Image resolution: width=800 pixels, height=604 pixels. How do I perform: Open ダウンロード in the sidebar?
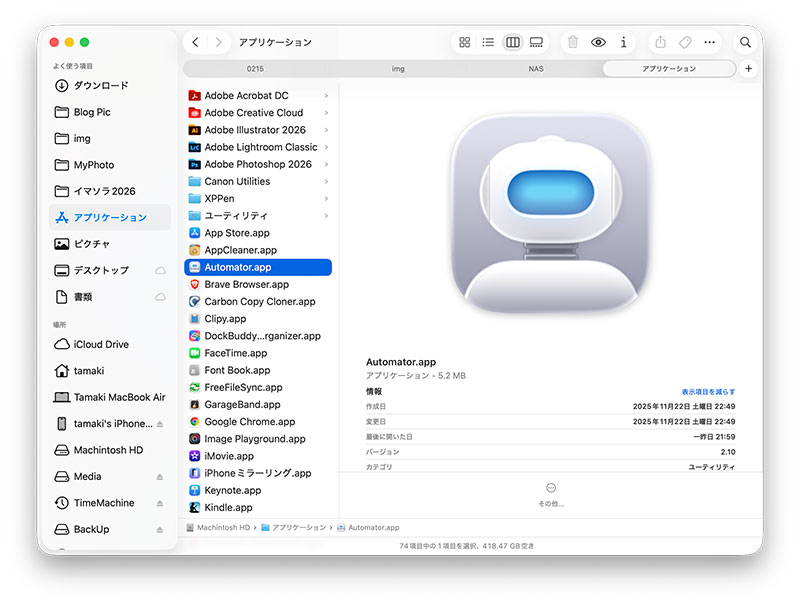click(x=101, y=86)
